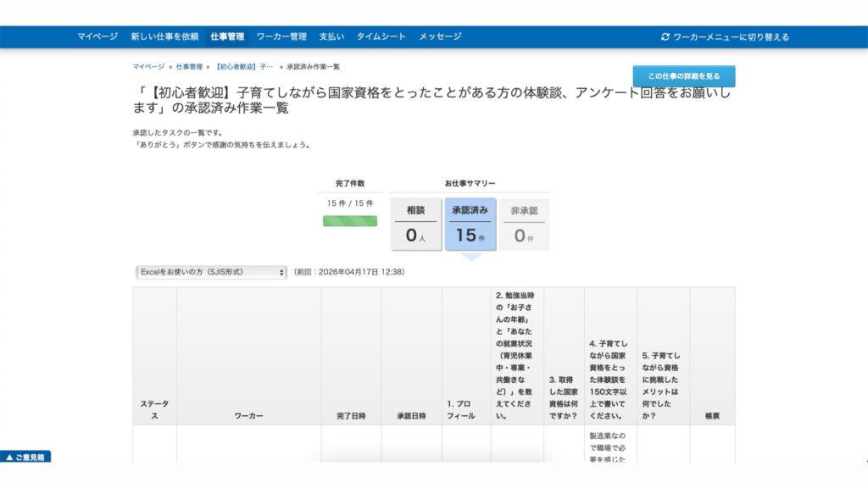This screenshot has width=868, height=488.
Task: Click the ワーカー column header
Action: pos(248,416)
